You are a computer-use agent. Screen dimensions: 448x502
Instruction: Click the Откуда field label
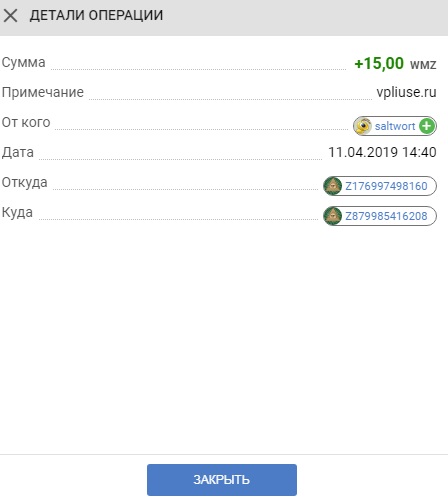click(25, 183)
